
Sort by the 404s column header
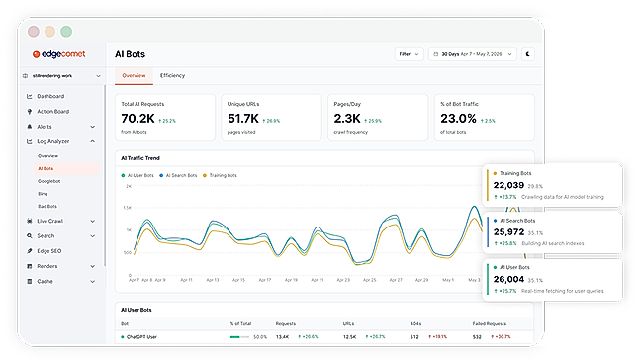[x=415, y=324]
